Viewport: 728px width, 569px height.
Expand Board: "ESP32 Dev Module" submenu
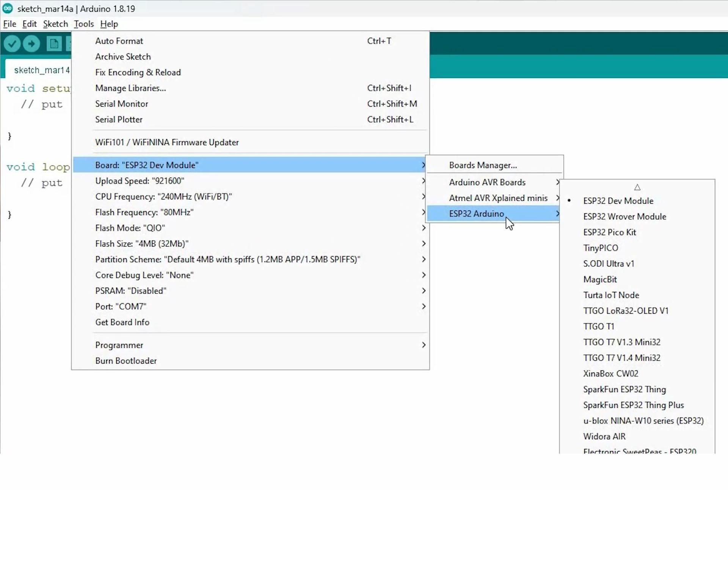(x=250, y=165)
